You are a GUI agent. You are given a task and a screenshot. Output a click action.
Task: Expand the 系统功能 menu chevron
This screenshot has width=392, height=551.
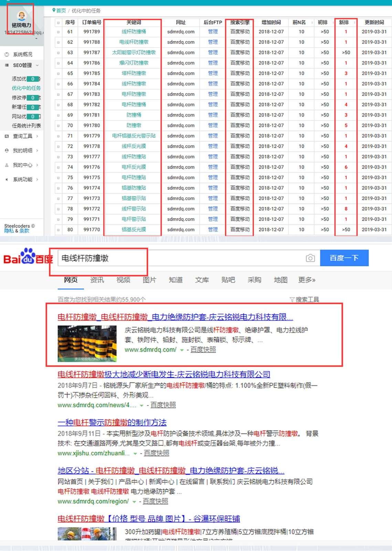37,179
